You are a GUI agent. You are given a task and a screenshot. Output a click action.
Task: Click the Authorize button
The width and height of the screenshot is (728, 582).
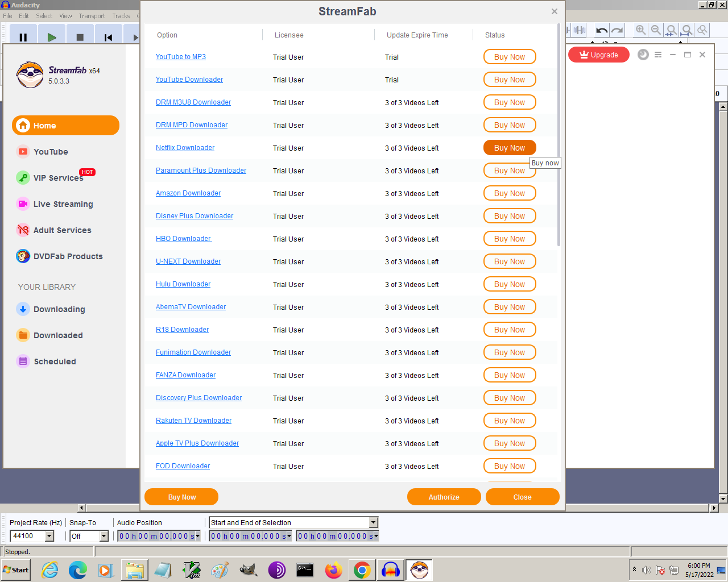(444, 497)
